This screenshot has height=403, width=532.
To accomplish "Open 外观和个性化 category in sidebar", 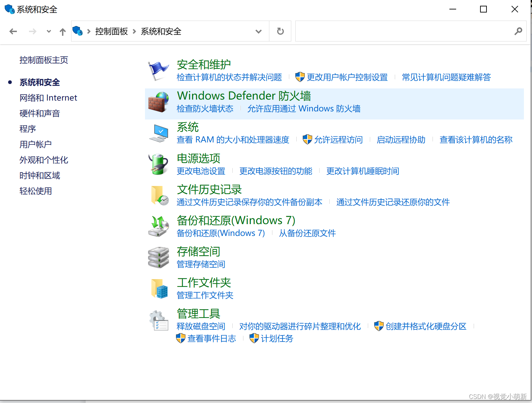I will pyautogui.click(x=44, y=160).
